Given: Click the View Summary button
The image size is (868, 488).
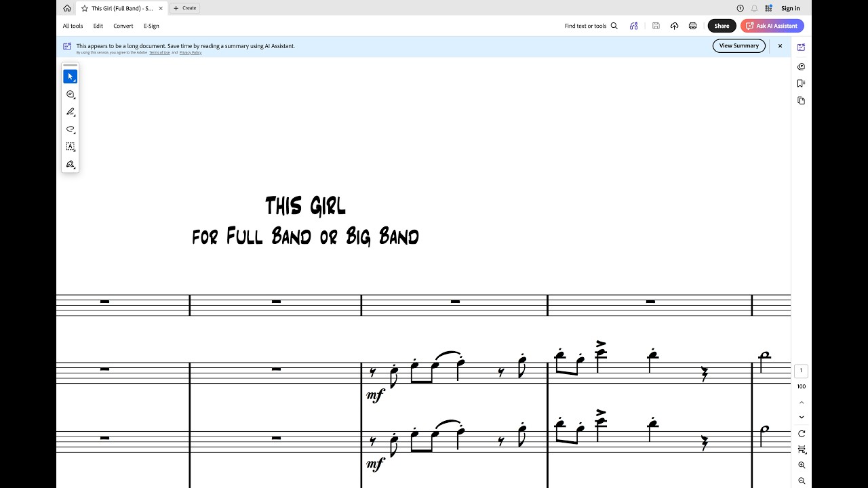Looking at the screenshot, I should pos(739,45).
